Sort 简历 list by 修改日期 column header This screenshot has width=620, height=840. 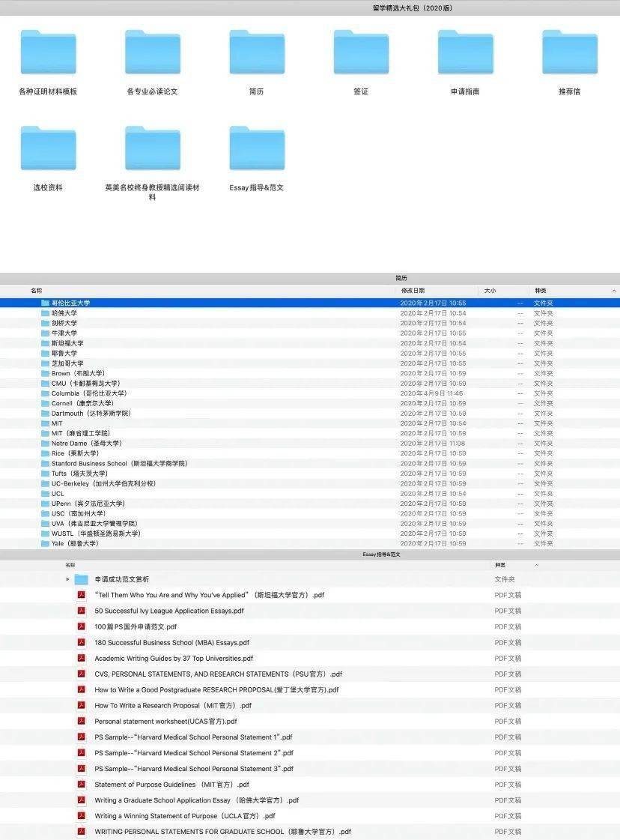[413, 290]
